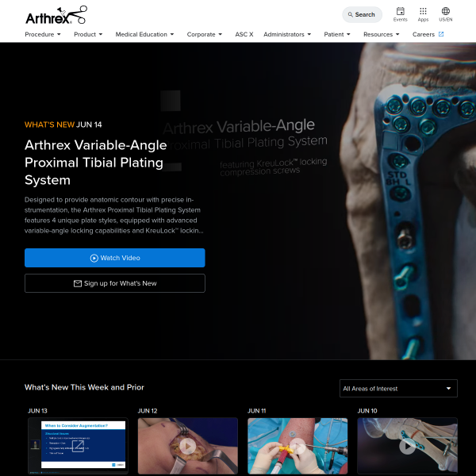The height and width of the screenshot is (476, 476).
Task: Expand the Medical Education menu
Action: (x=144, y=34)
